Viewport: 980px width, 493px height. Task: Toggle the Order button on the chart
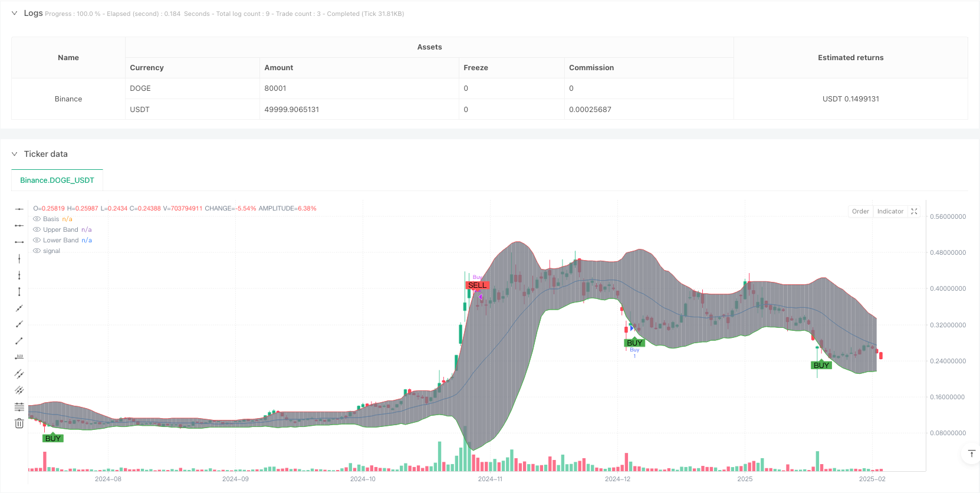860,211
